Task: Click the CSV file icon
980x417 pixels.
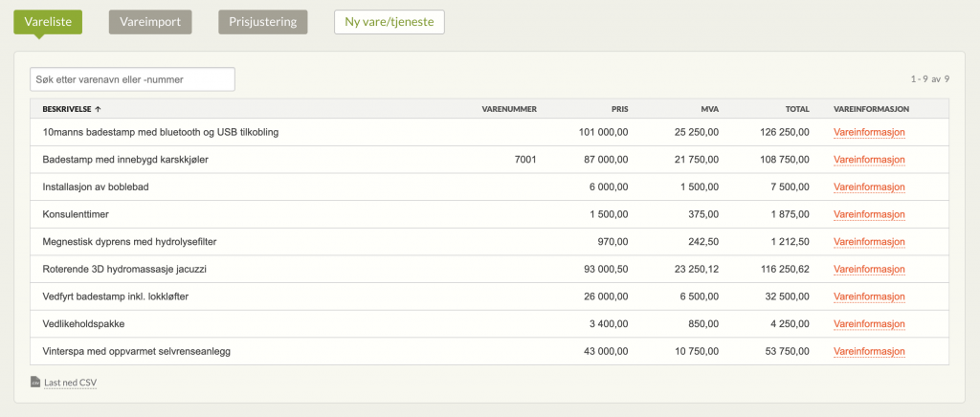Action: click(x=35, y=382)
